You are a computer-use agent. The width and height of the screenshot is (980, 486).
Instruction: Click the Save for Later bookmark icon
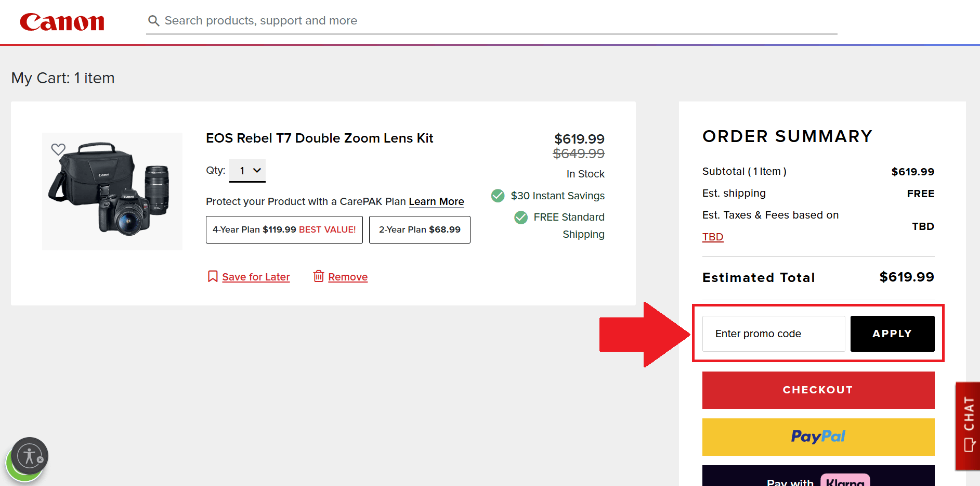point(213,276)
